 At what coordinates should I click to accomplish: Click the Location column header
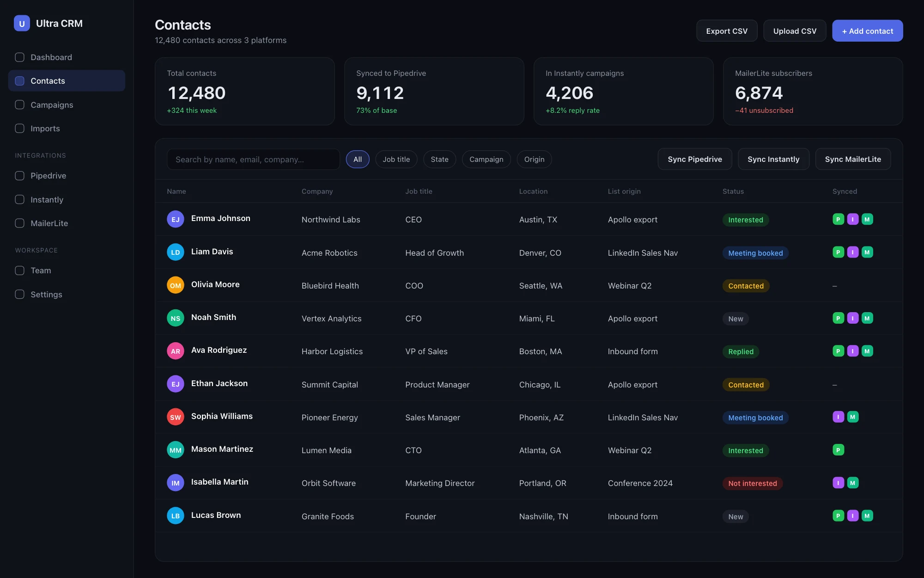(x=533, y=191)
